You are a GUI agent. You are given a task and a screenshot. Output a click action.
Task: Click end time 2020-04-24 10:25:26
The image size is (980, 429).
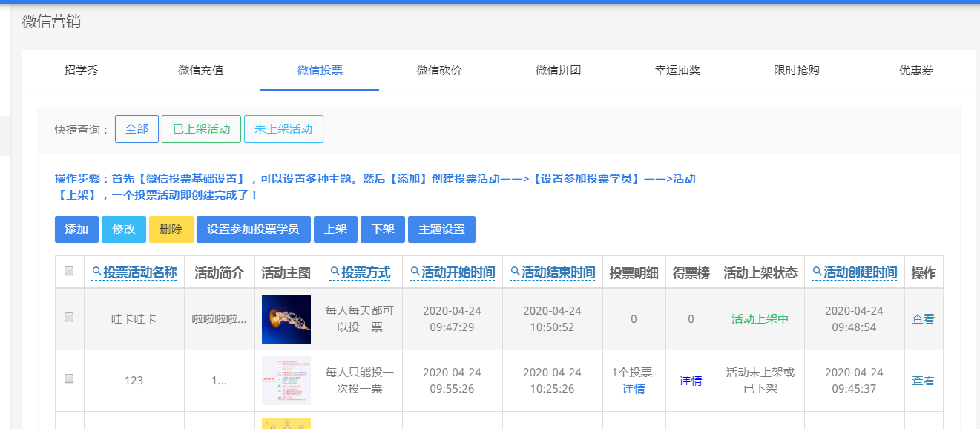tap(553, 380)
